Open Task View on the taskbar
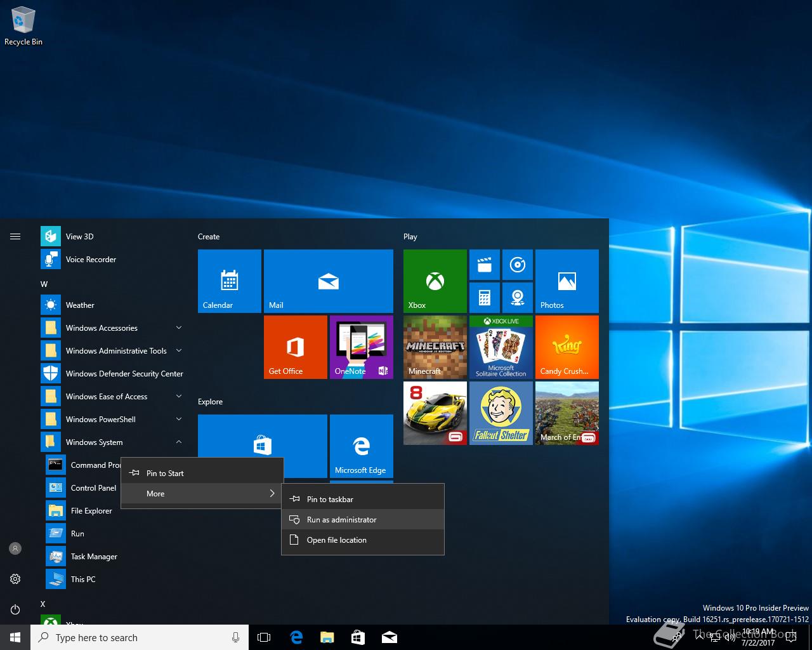 pyautogui.click(x=264, y=637)
